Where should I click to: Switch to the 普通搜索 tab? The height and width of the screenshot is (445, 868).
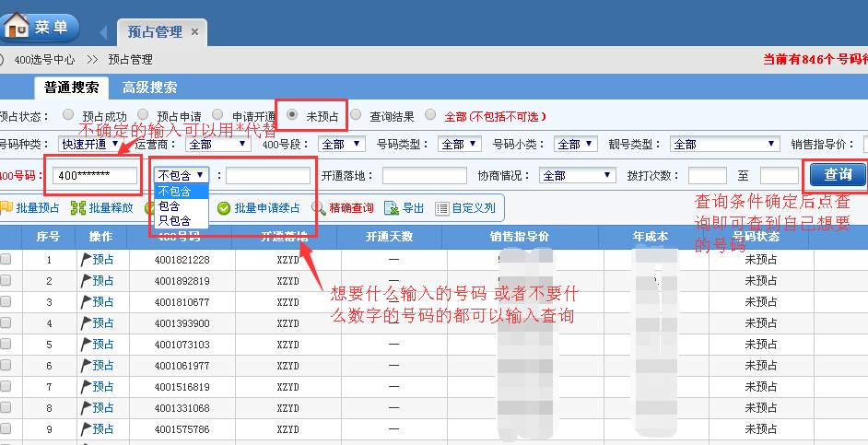click(x=71, y=88)
